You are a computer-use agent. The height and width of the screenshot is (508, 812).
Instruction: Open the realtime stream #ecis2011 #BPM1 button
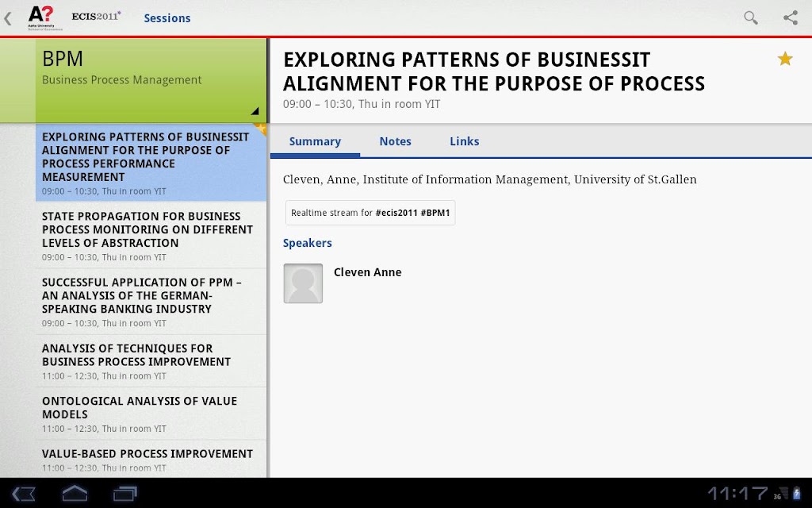click(x=370, y=213)
